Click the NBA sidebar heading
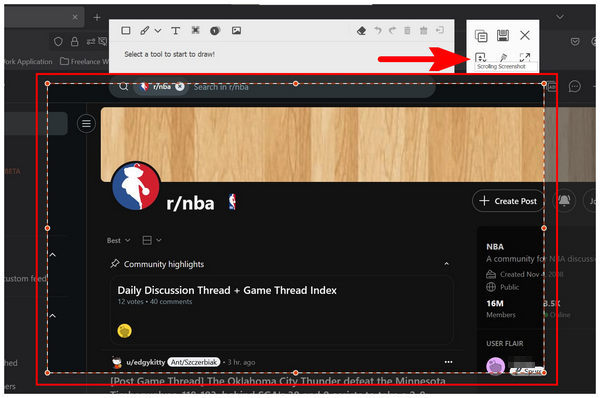 [495, 247]
